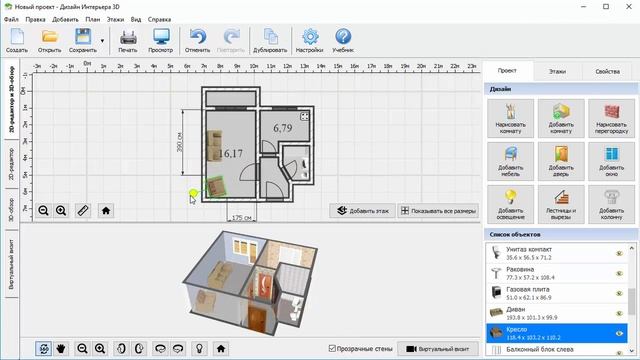Select the armchair in the 2D plan
Viewport: 640px width, 360px height.
(216, 187)
